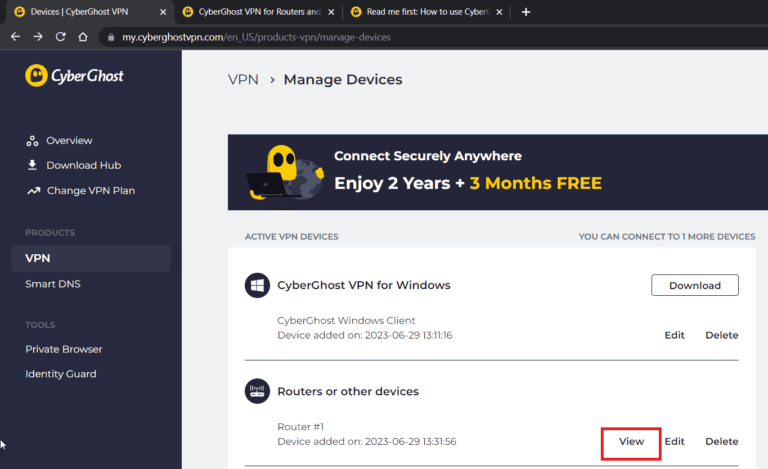Screen dimensions: 768x469
Task: Open a new browser tab
Action: (x=526, y=12)
